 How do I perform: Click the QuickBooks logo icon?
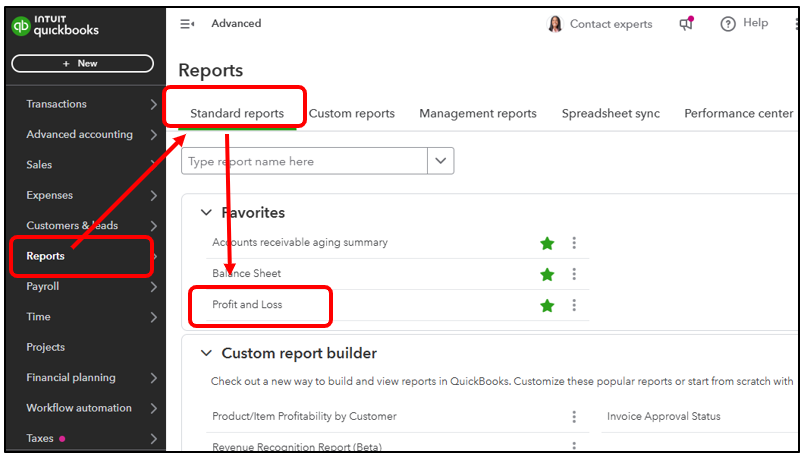(x=21, y=26)
